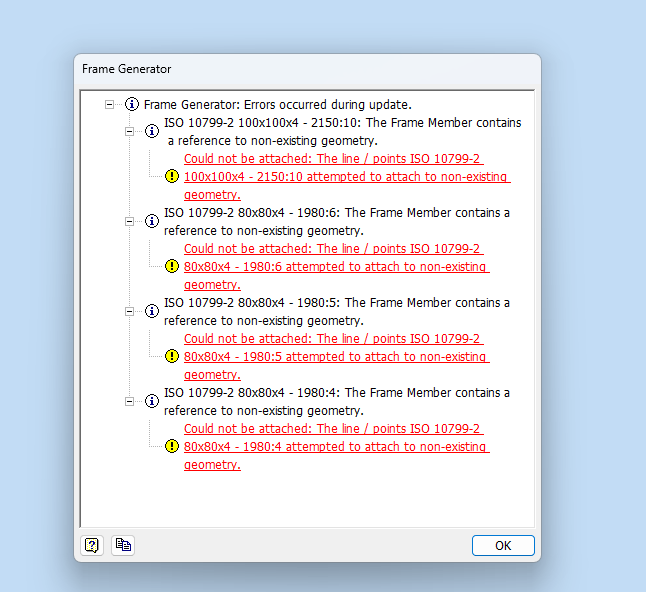Click the info icon for 100x100x4 - 2150:10
The height and width of the screenshot is (592, 646).
point(152,131)
